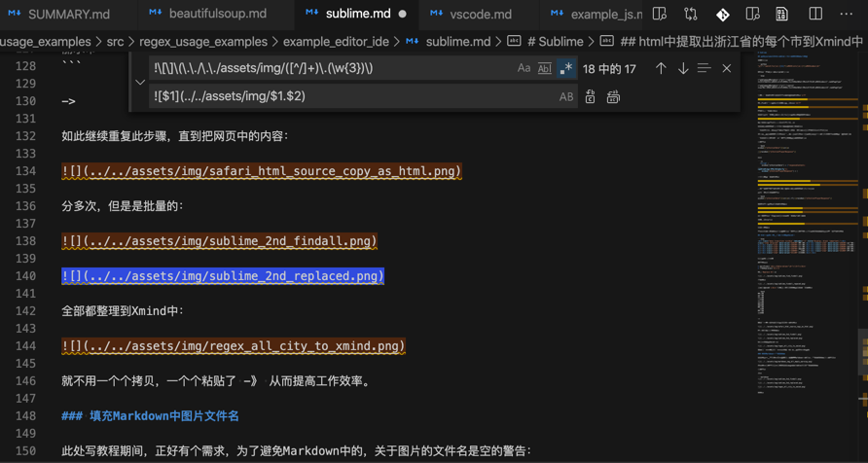Click the line 此处写教程期间
The height and width of the screenshot is (463, 868).
click(x=296, y=450)
